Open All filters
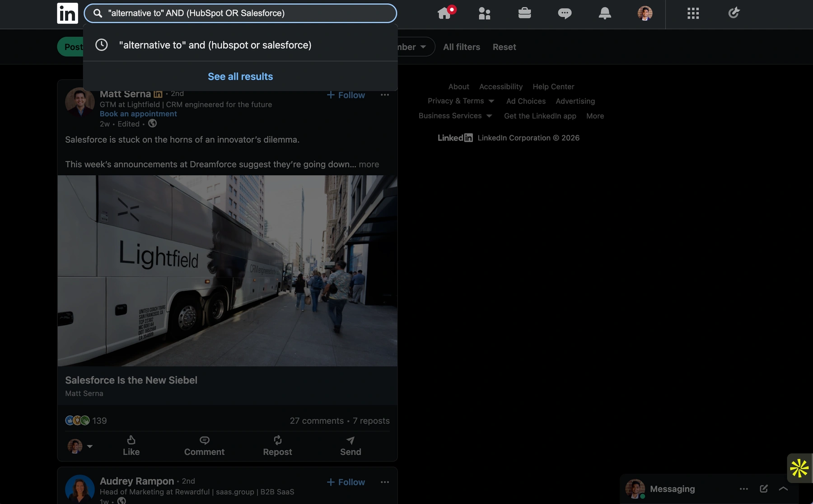This screenshot has height=504, width=813. pyautogui.click(x=462, y=47)
